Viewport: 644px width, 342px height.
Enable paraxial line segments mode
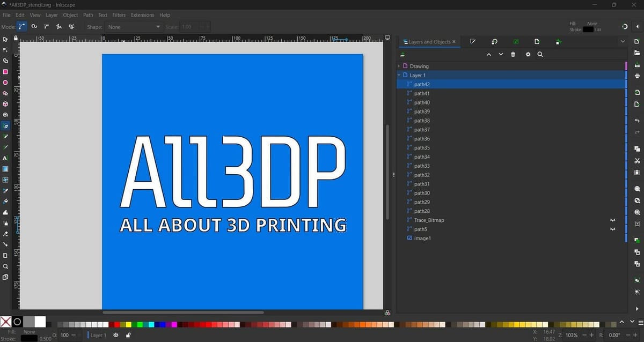[71, 26]
